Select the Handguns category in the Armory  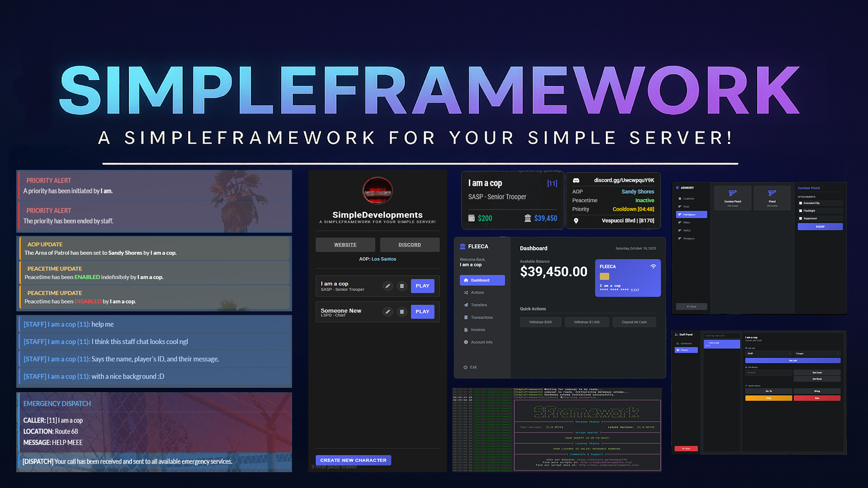(x=692, y=214)
